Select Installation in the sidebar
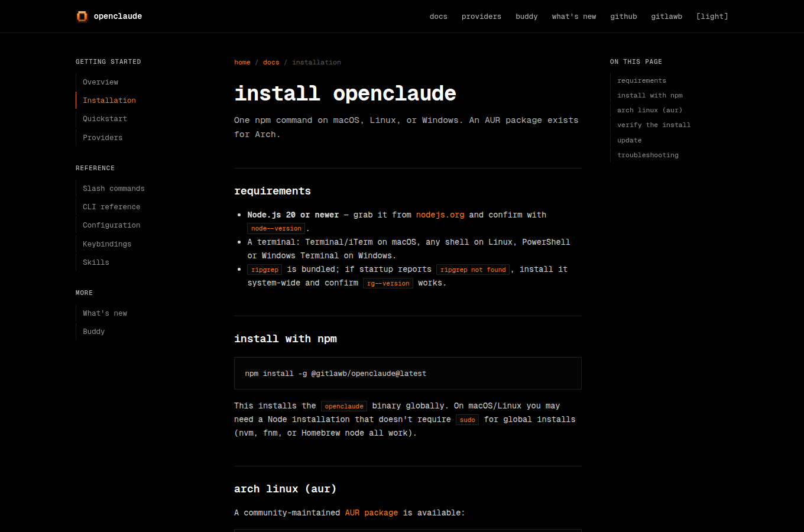 point(109,100)
